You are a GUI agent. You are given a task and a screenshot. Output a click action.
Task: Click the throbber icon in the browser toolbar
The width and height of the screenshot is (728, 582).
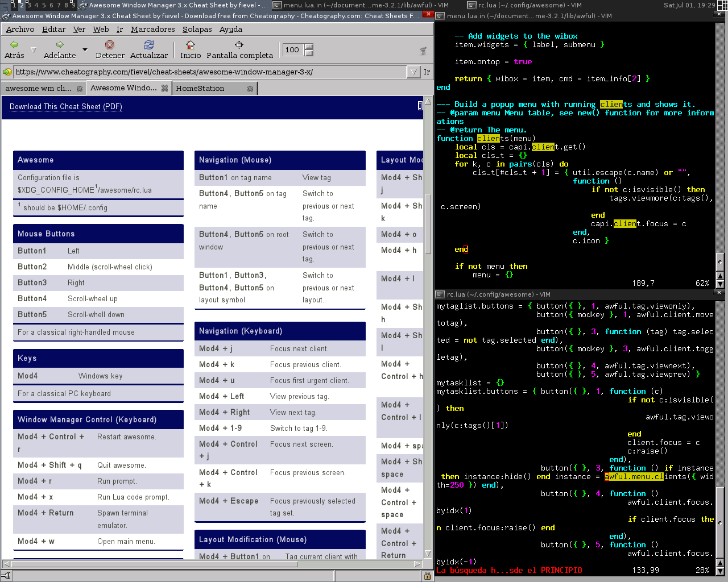(x=423, y=51)
